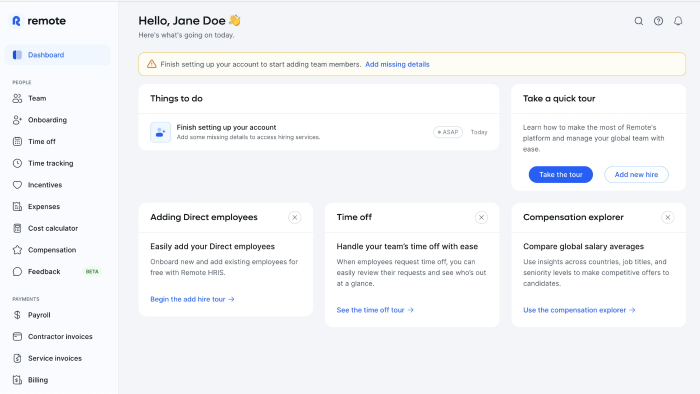700x394 pixels.
Task: Click the Add new hire button
Action: tap(636, 174)
